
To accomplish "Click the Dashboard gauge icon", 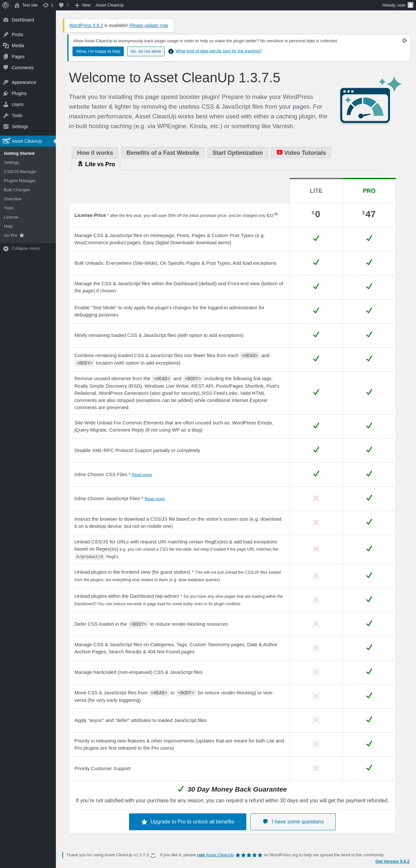I will click(6, 20).
